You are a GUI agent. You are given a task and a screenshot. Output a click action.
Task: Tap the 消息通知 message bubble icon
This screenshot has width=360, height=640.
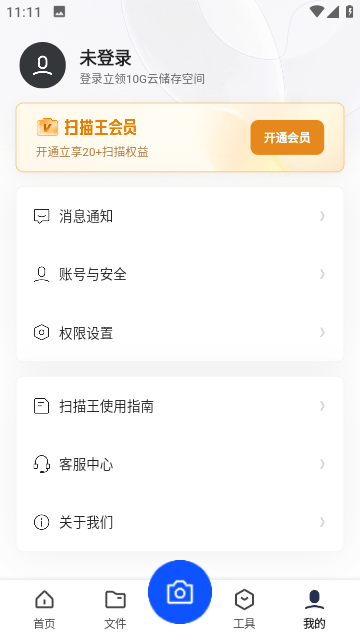tap(41, 216)
